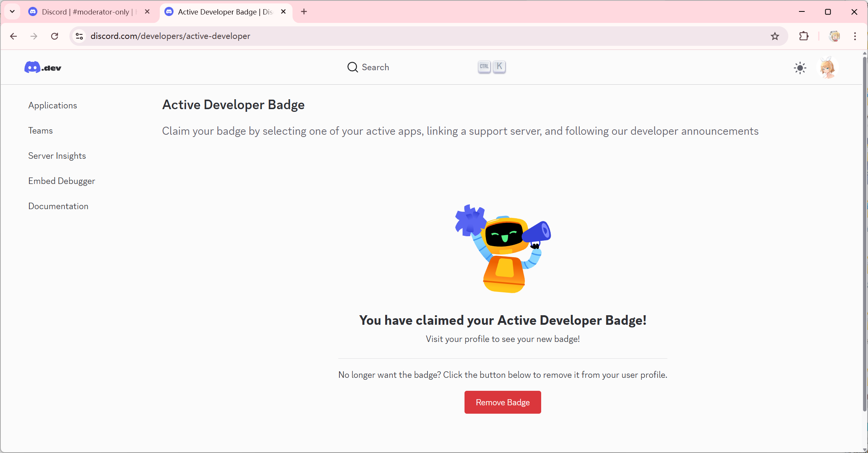
Task: Open Documentation in the sidebar
Action: pos(58,206)
